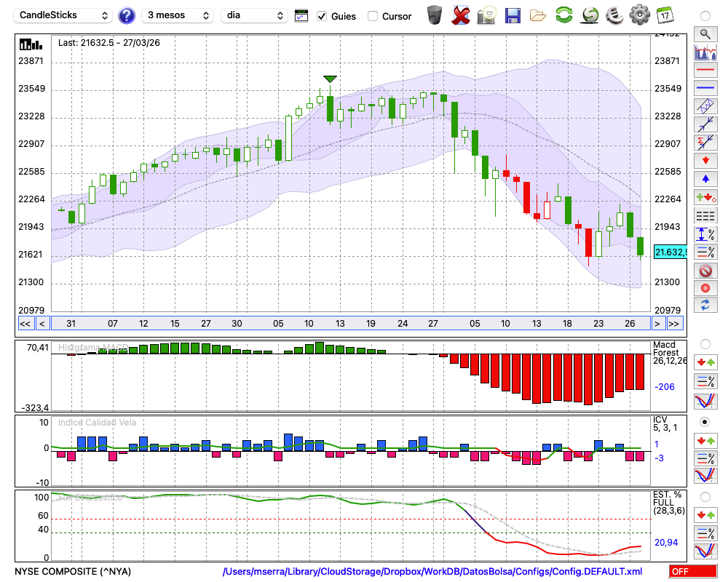Select the red horizontal line tool
The width and height of the screenshot is (728, 582).
(705, 70)
